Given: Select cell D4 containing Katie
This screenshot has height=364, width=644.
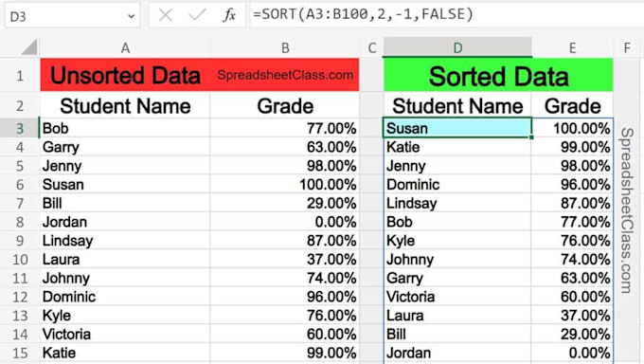Looking at the screenshot, I should pyautogui.click(x=457, y=147).
